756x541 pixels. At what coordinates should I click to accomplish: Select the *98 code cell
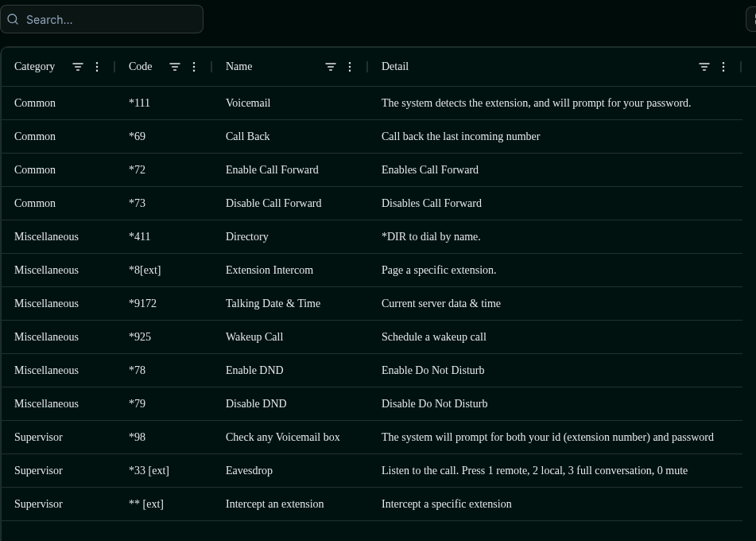pos(137,437)
